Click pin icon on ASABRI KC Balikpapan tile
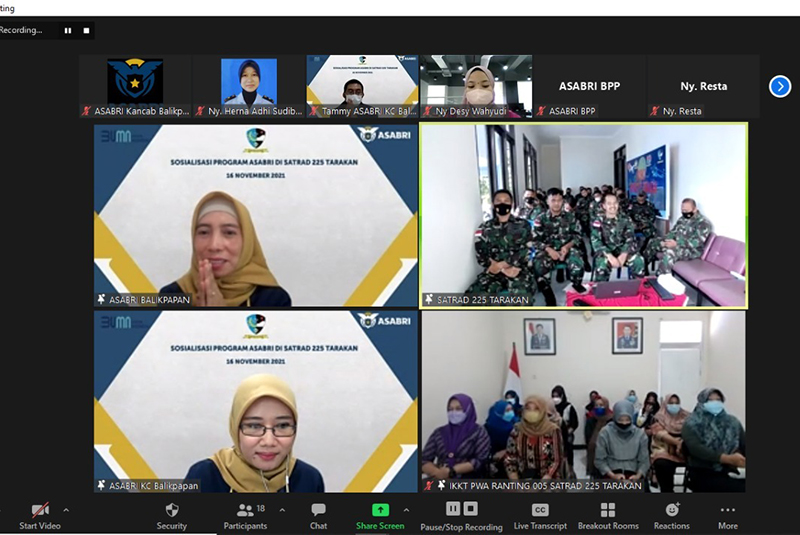800x535 pixels. coord(101,486)
